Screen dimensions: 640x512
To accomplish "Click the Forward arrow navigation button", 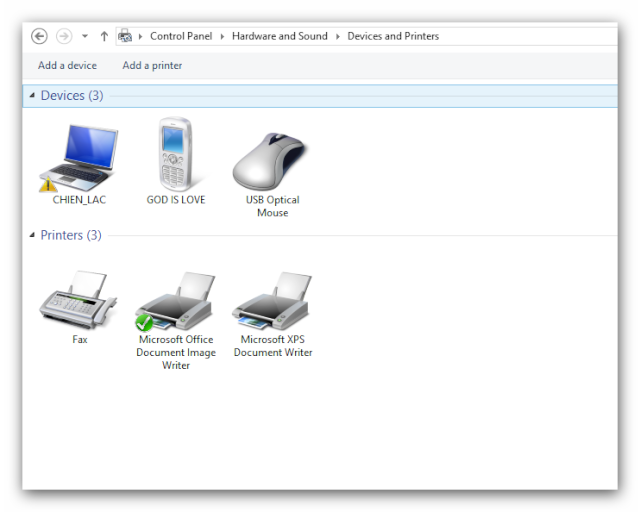I will coord(64,36).
